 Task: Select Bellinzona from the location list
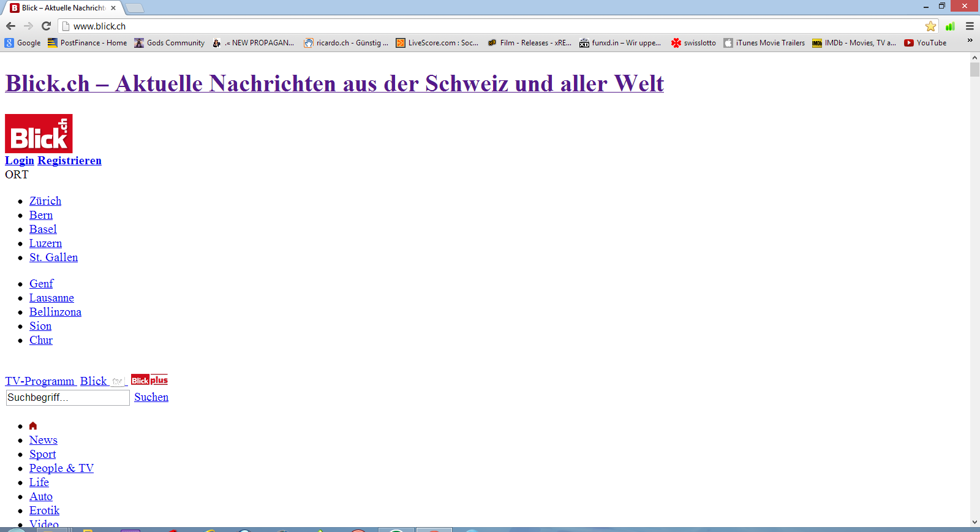click(55, 312)
